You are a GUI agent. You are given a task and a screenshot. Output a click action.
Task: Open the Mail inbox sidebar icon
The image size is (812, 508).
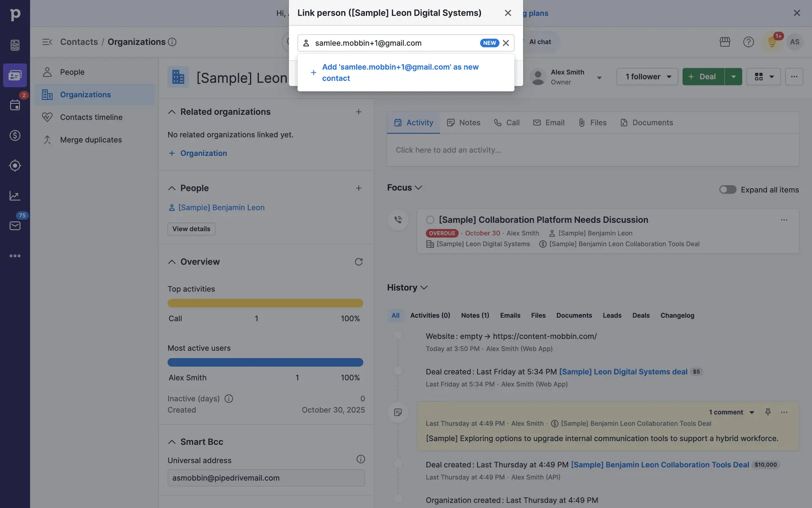[x=15, y=226]
